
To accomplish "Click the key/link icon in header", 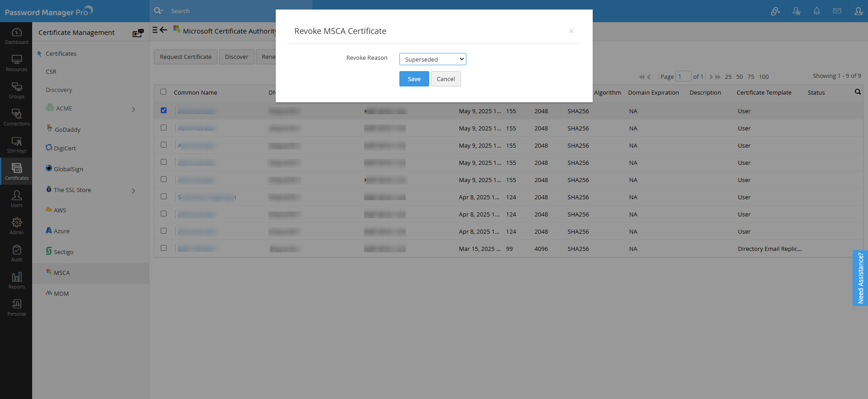I will (x=775, y=11).
